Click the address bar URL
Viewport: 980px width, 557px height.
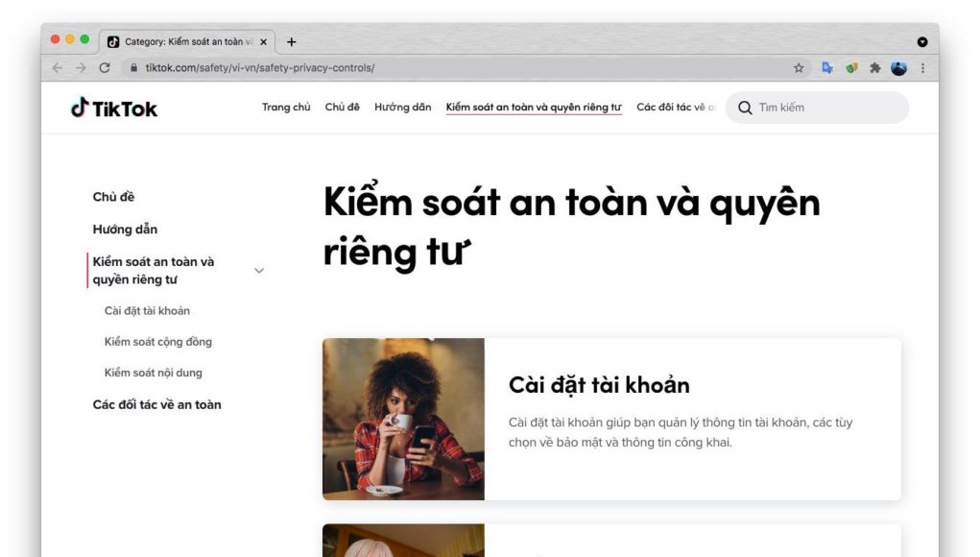[260, 67]
